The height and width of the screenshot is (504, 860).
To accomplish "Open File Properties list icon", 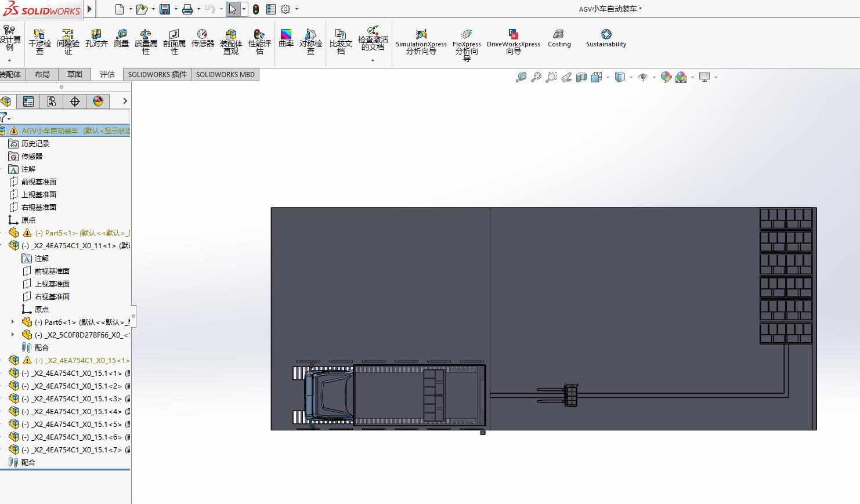I will tap(271, 9).
